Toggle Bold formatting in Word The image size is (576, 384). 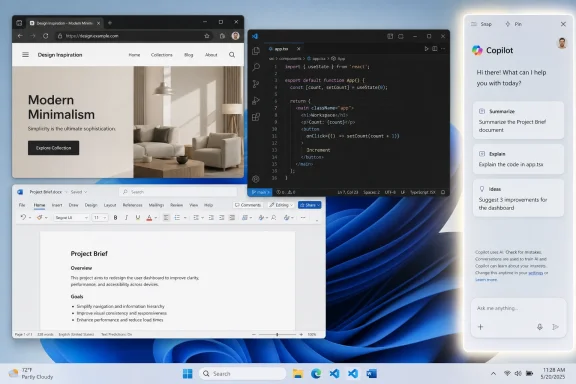(x=115, y=218)
